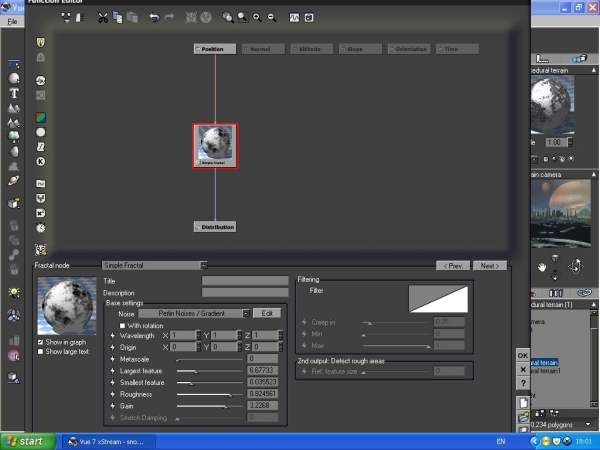Open the Simple Fractal node type dropdown
The image size is (600, 450).
(x=204, y=265)
